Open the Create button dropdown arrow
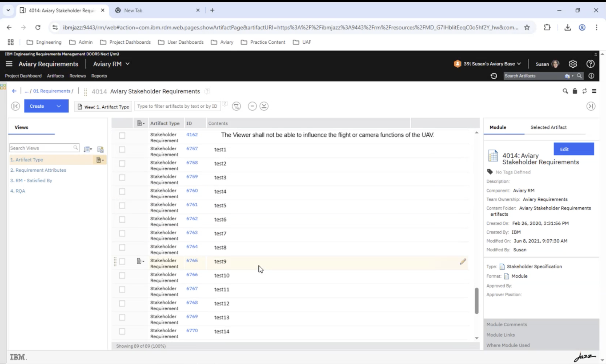Viewport: 606px width, 364px height. pyautogui.click(x=59, y=106)
